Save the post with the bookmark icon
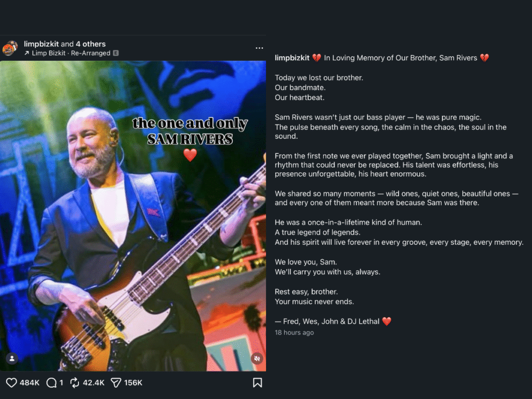532x399 pixels. pyautogui.click(x=257, y=383)
